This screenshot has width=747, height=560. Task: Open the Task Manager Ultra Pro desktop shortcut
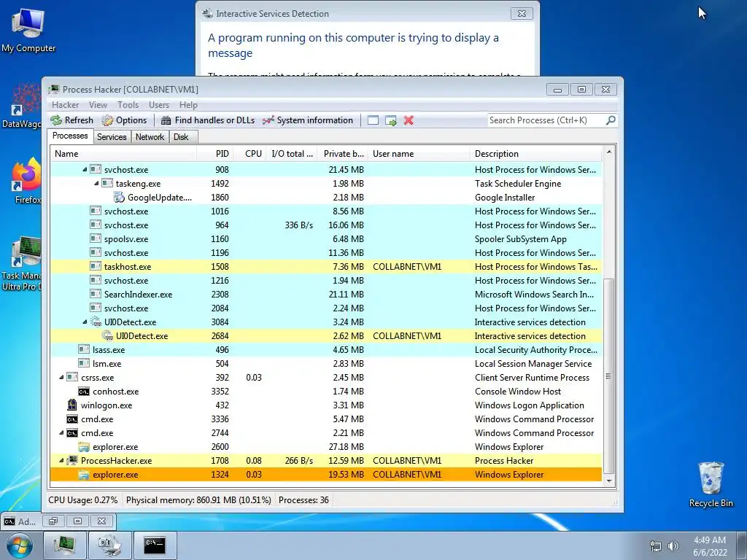pyautogui.click(x=22, y=263)
